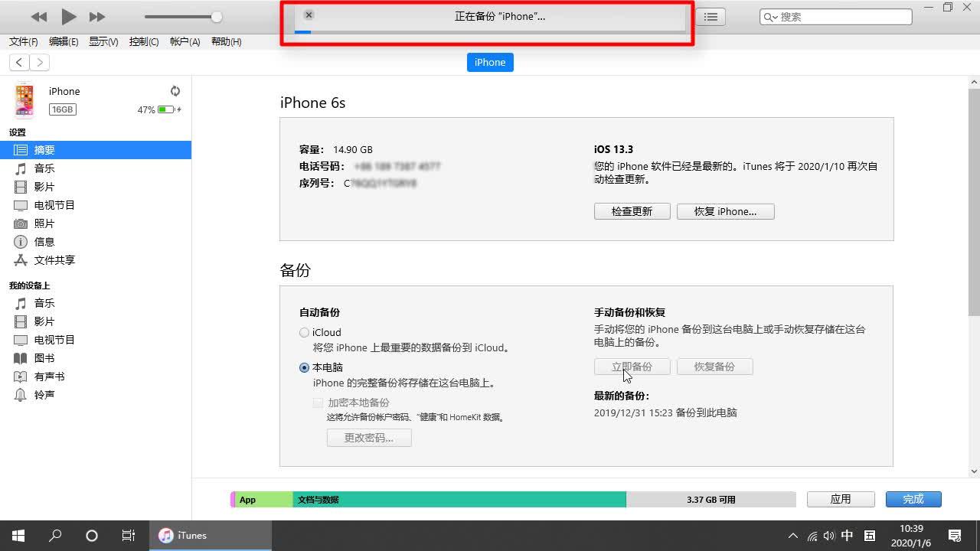Click the App storage bar segment
This screenshot has width=980, height=551.
point(264,500)
